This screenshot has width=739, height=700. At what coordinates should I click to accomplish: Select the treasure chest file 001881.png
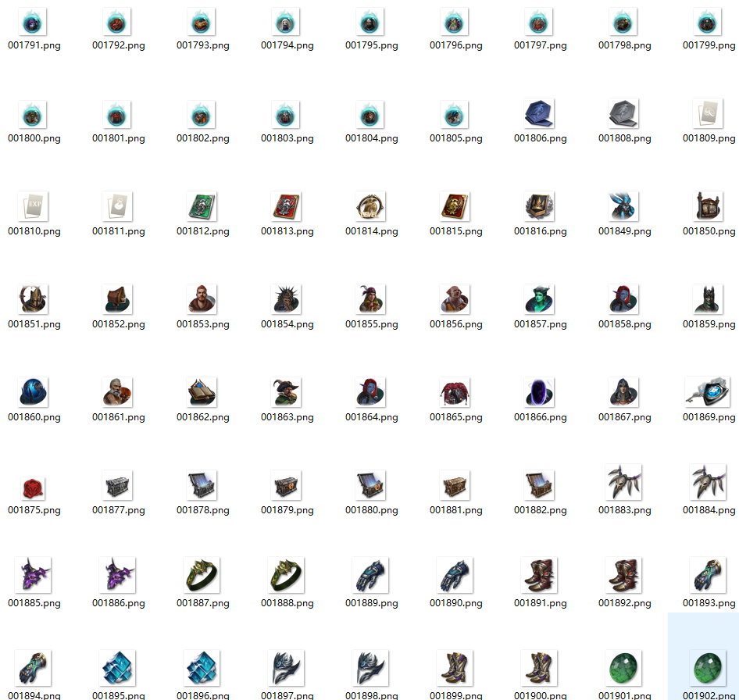[x=455, y=485]
